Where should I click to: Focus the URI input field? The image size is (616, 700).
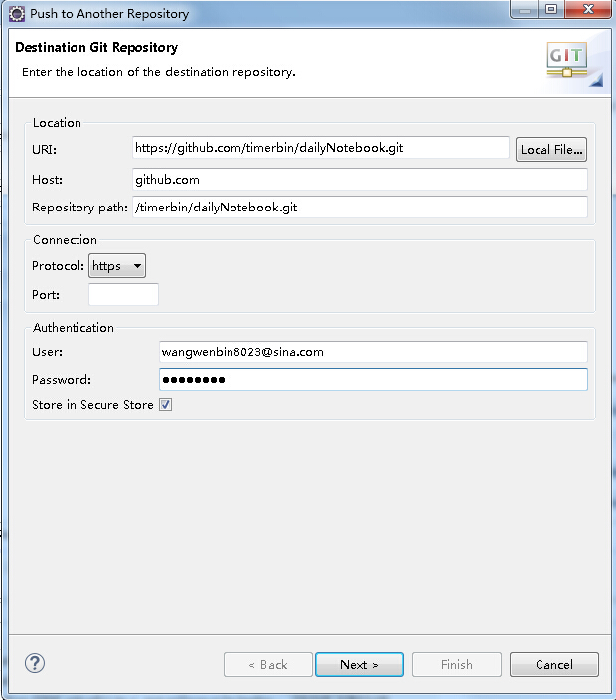coord(321,148)
